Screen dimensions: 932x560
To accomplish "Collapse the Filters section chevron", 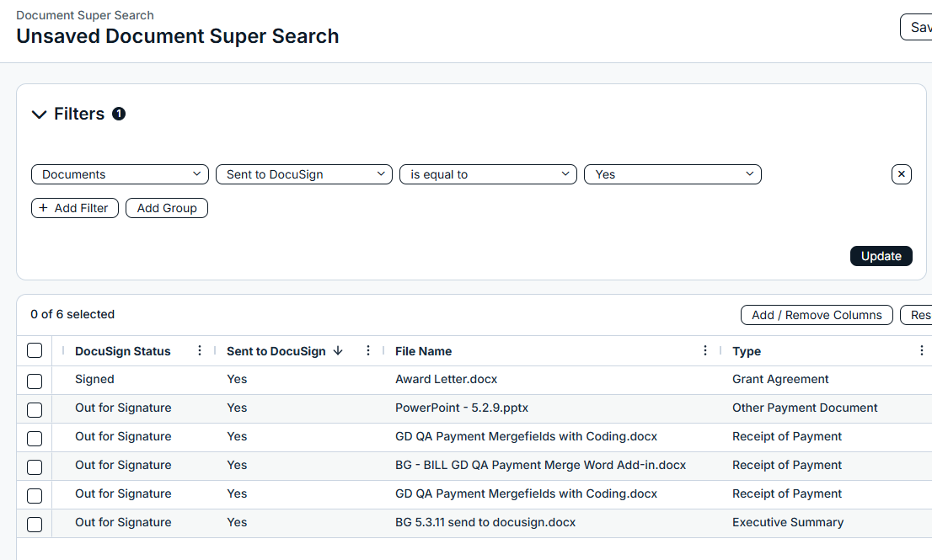I will pos(40,114).
